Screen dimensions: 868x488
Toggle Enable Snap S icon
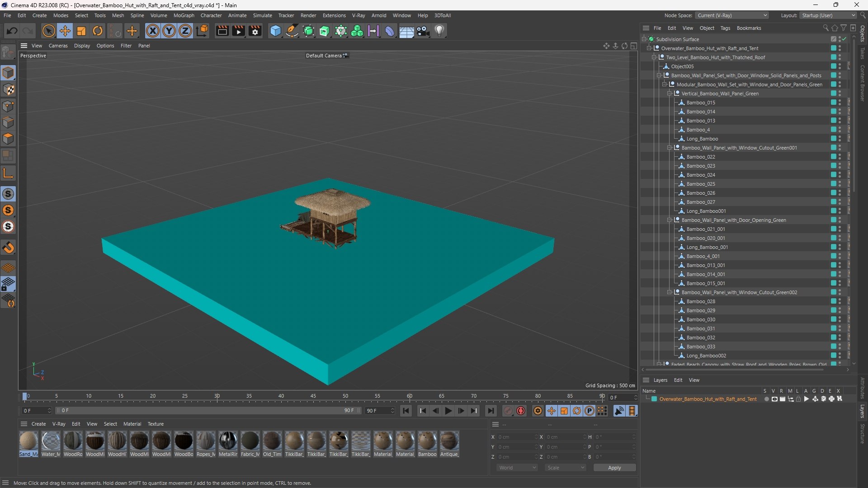[x=8, y=194]
